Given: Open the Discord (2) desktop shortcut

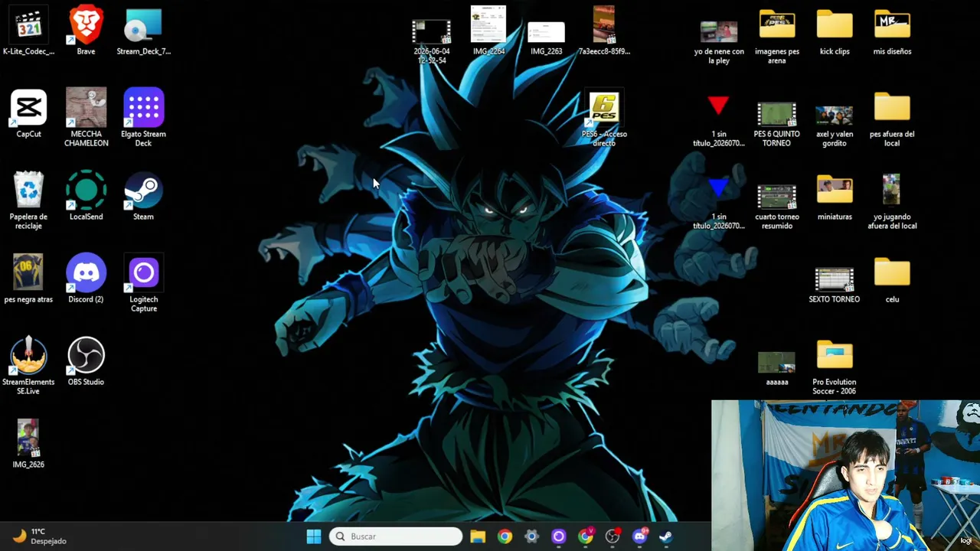Looking at the screenshot, I should pyautogui.click(x=86, y=279).
